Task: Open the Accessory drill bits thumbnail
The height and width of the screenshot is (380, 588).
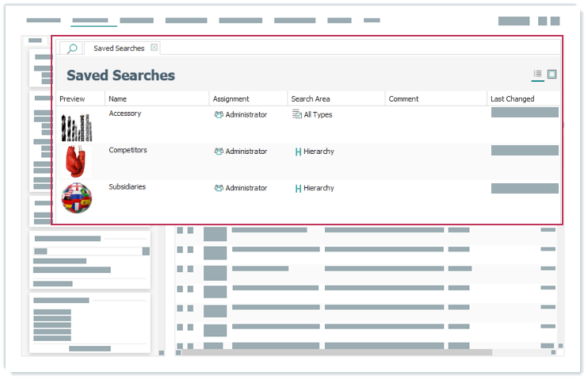Action: tap(77, 126)
